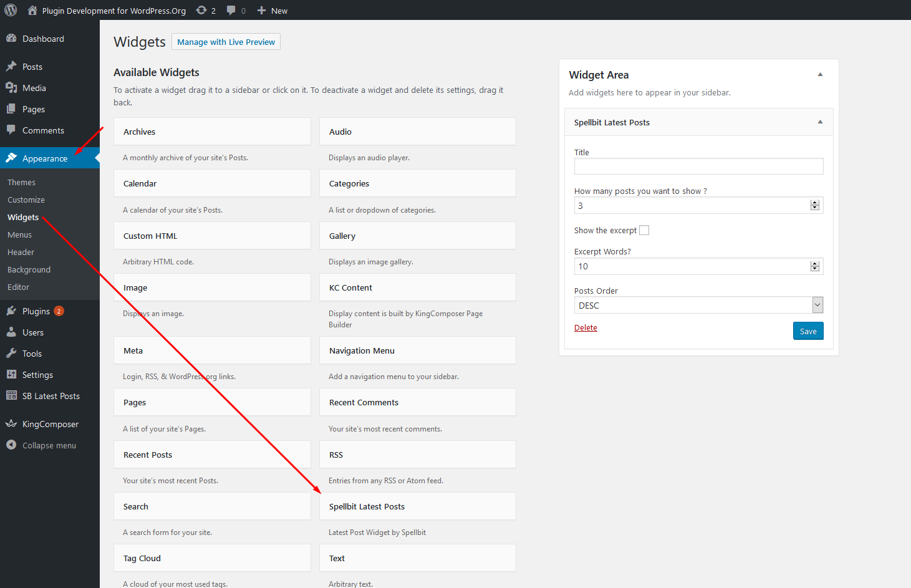Click the Delete link in widget
The height and width of the screenshot is (588, 911).
tap(586, 328)
